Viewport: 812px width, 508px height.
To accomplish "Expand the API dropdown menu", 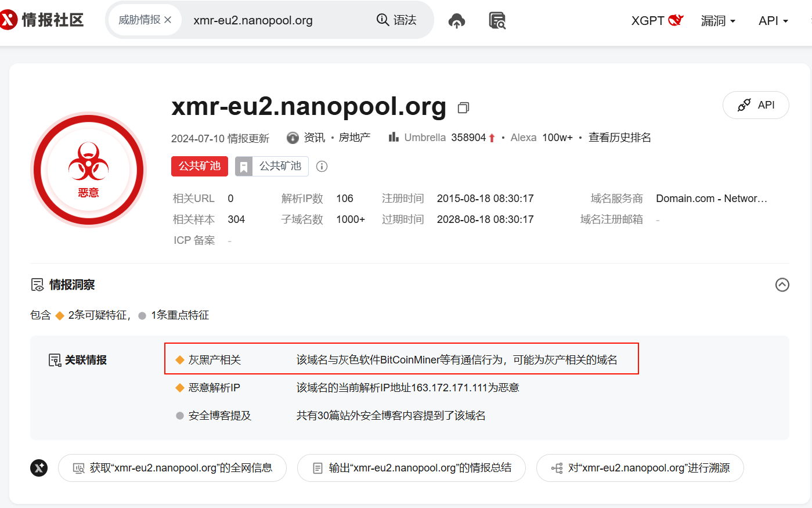I will click(773, 21).
